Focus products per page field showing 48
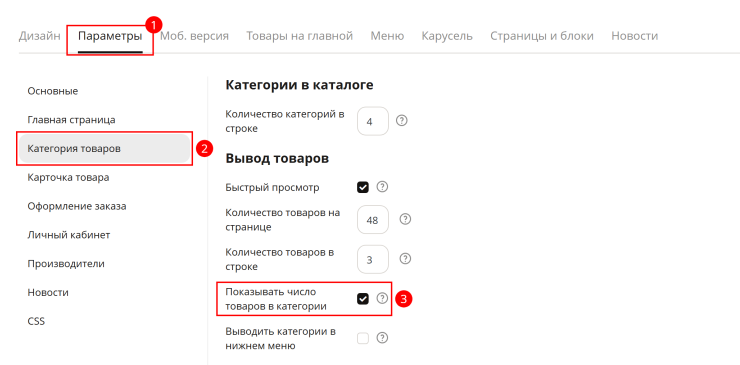The height and width of the screenshot is (365, 740). click(x=373, y=220)
